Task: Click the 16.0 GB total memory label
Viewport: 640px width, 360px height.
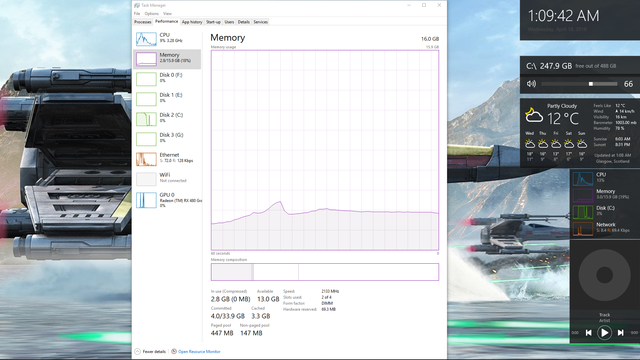Action: (x=430, y=39)
